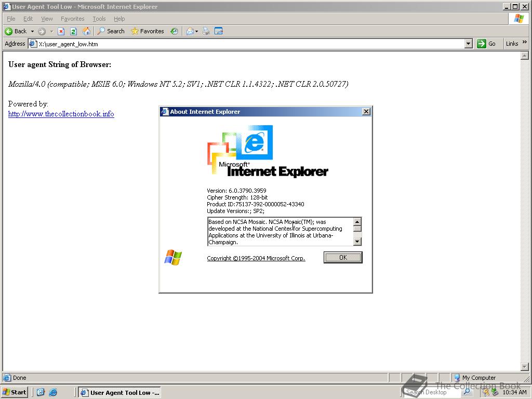532x399 pixels.
Task: Expand the Links toolbar chevron
Action: [x=525, y=43]
